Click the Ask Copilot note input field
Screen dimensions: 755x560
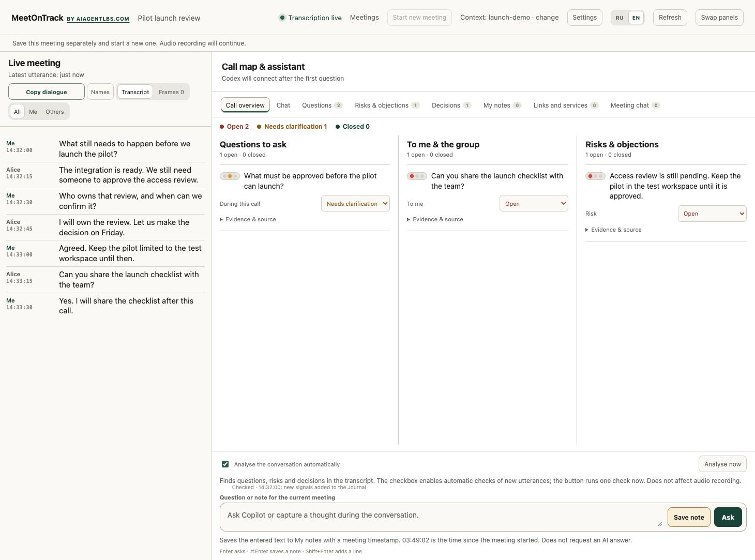tap(442, 517)
